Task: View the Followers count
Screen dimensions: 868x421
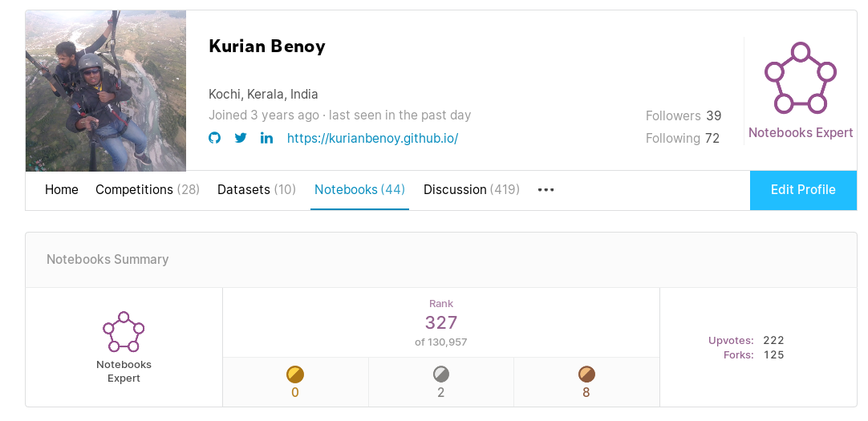Action: [683, 116]
